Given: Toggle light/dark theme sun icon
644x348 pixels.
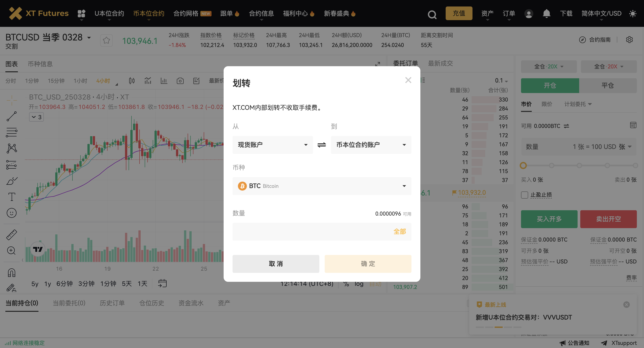Looking at the screenshot, I should (x=633, y=13).
